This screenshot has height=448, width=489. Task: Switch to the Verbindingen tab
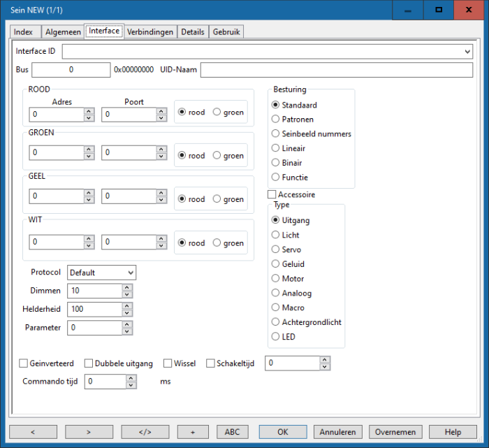click(x=150, y=32)
